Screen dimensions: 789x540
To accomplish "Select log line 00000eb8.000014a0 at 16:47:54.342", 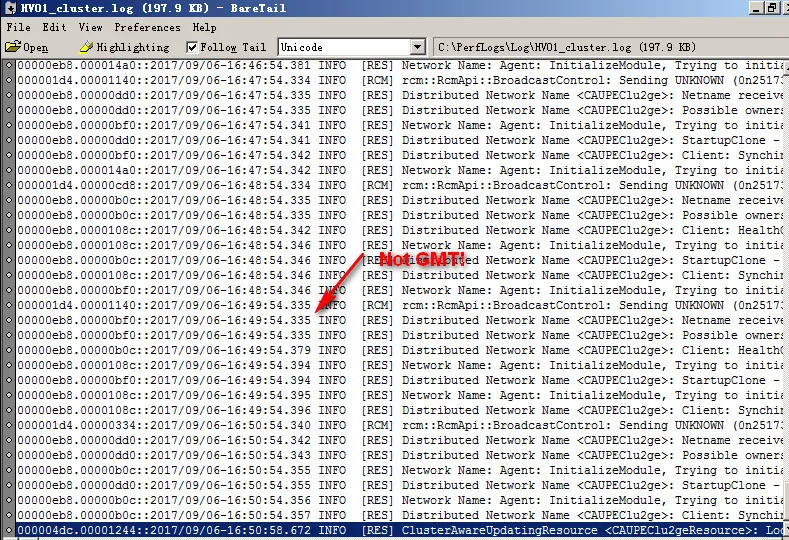I will coord(400,170).
